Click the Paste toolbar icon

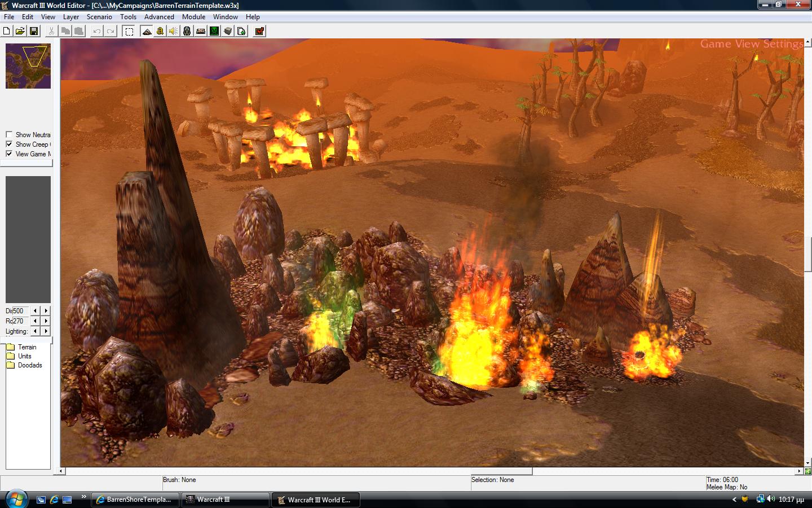[79, 31]
